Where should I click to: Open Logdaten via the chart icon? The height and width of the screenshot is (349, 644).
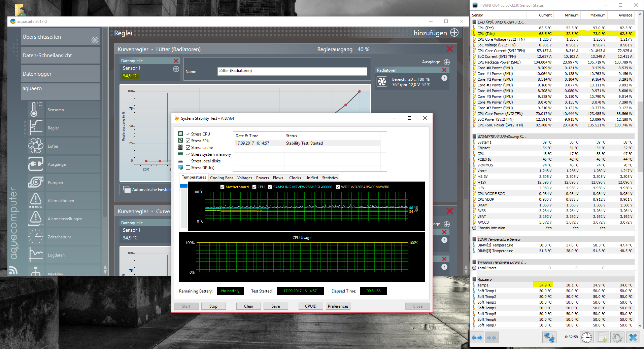(36, 255)
